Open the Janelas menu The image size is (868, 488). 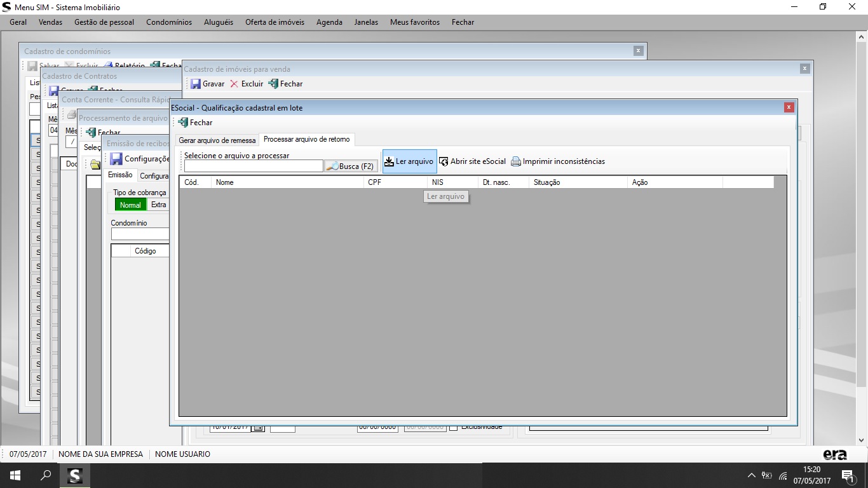pyautogui.click(x=366, y=22)
